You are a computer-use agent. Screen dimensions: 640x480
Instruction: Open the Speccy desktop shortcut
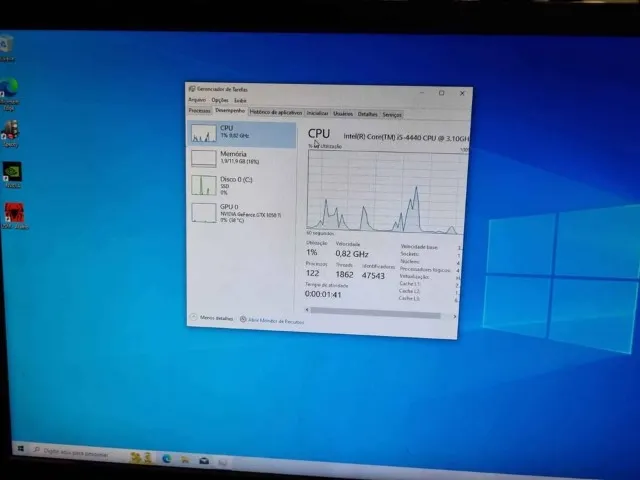pyautogui.click(x=10, y=133)
